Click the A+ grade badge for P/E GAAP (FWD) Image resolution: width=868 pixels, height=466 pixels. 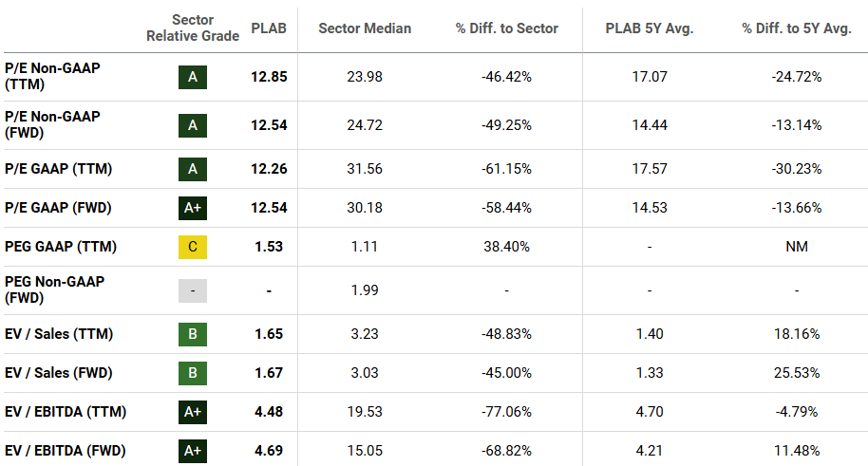click(192, 208)
